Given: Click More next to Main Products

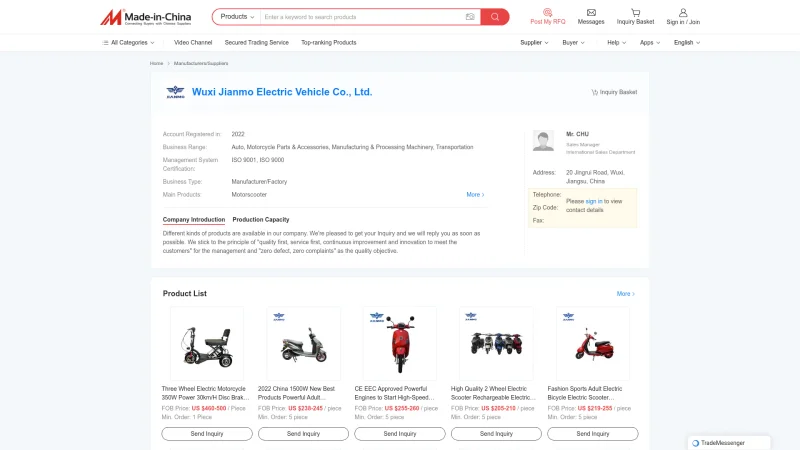Looking at the screenshot, I should coord(475,194).
